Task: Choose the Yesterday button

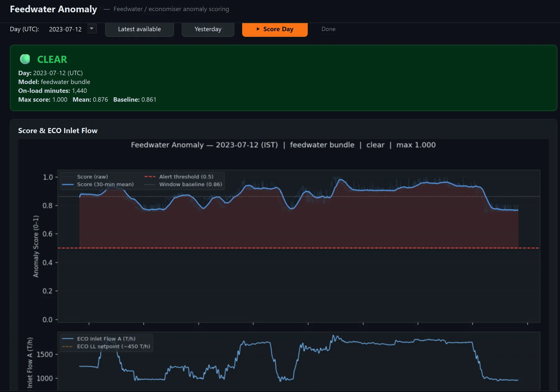Action: click(x=208, y=29)
